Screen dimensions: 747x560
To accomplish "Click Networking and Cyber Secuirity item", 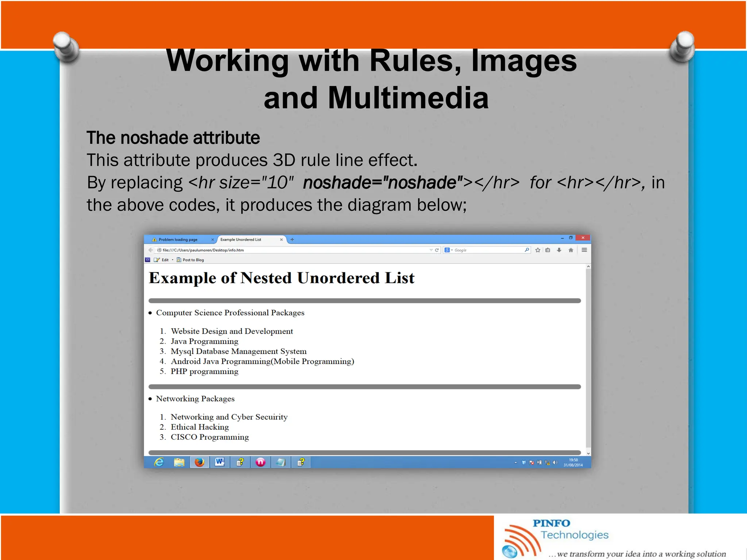I will click(x=229, y=417).
